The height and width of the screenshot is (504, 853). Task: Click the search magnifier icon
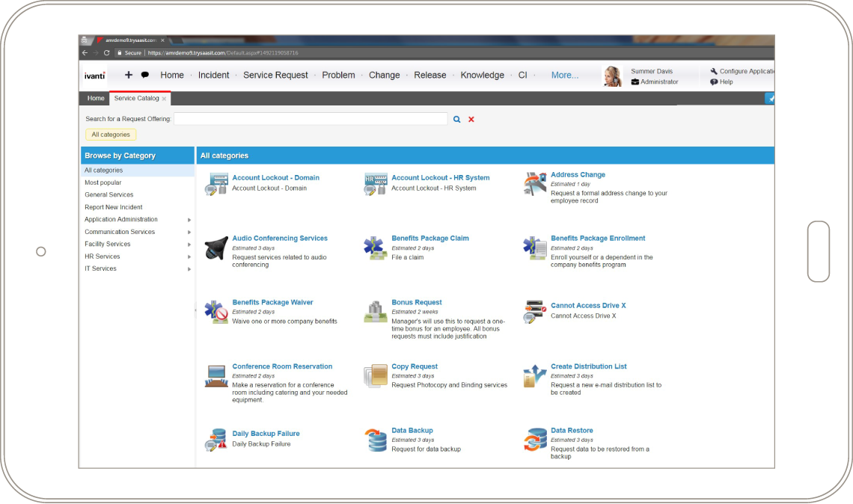(457, 118)
